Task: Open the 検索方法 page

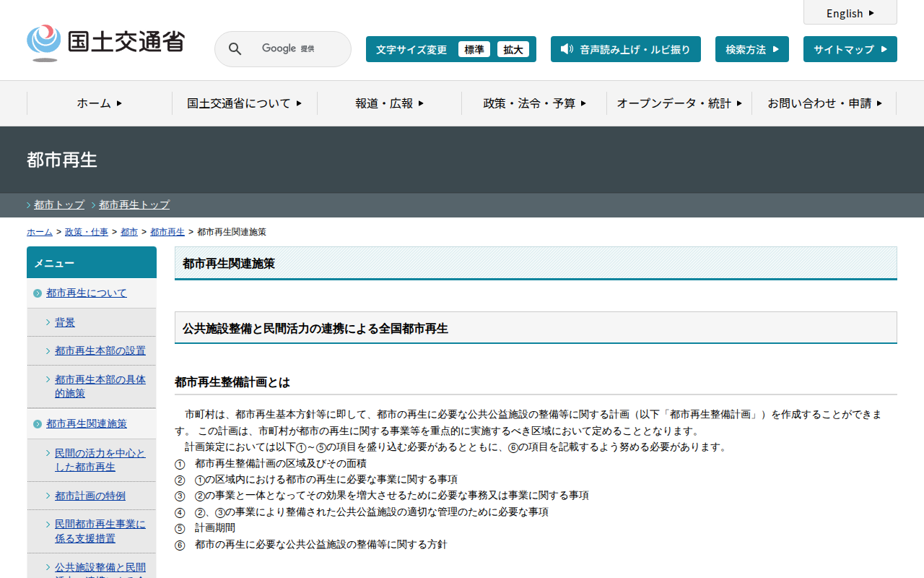Action: (x=752, y=49)
